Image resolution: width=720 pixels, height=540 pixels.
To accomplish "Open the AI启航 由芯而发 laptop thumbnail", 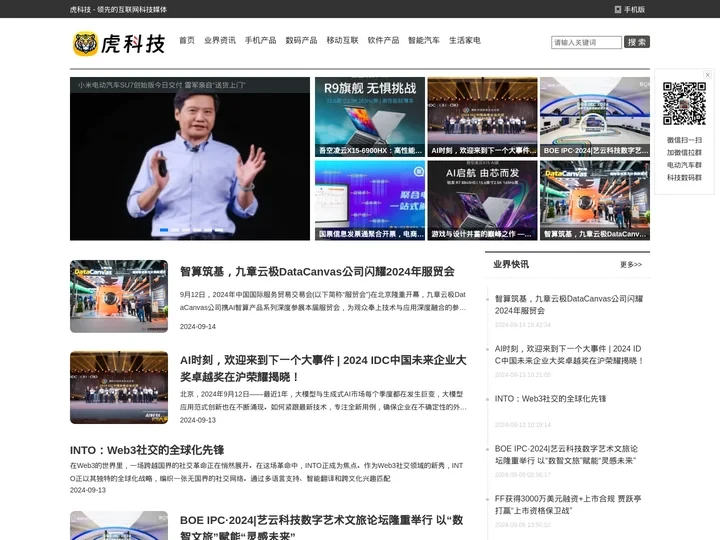I will pyautogui.click(x=482, y=200).
